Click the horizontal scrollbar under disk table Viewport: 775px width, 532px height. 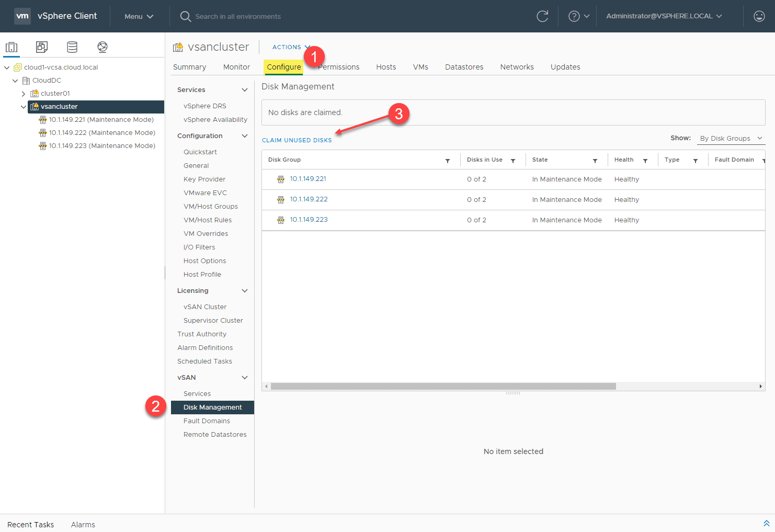click(x=443, y=387)
